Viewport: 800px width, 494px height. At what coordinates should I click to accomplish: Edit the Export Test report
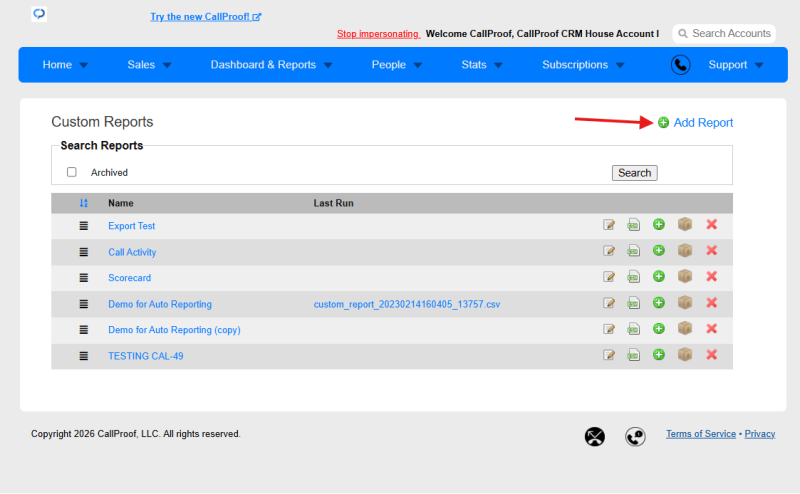(x=609, y=225)
